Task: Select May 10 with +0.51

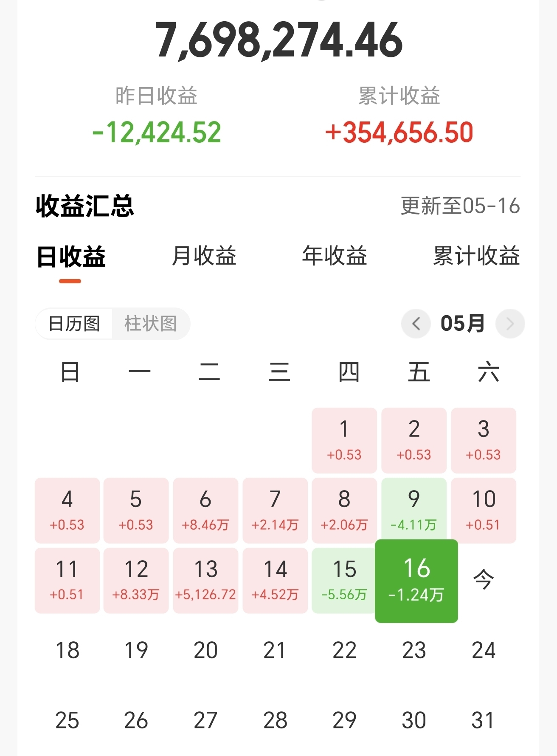Action: pos(484,511)
